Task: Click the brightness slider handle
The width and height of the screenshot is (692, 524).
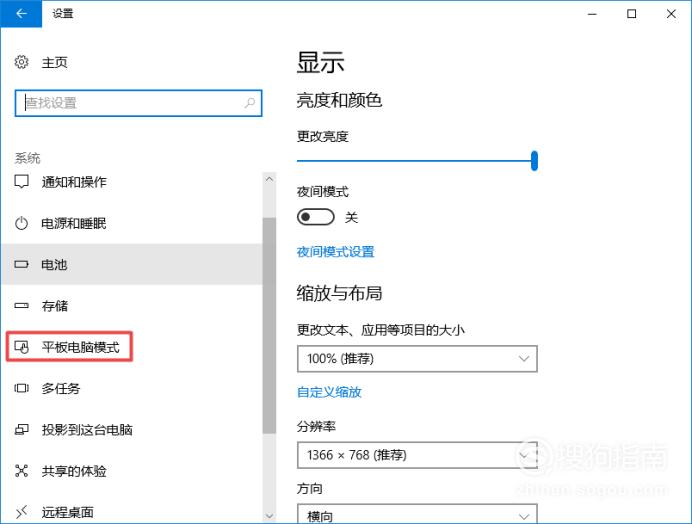Action: click(534, 161)
